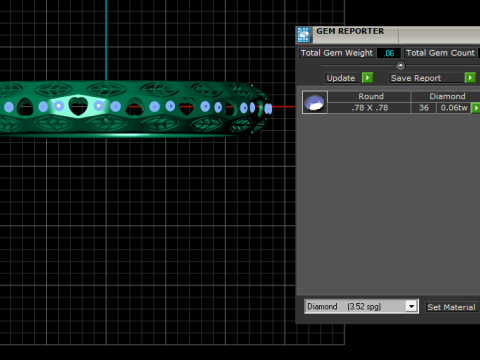This screenshot has height=360, width=480.
Task: Click the 0.06tw weight cell
Action: (454, 108)
